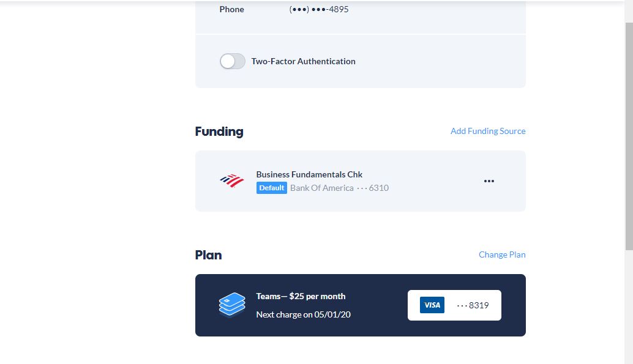This screenshot has height=364, width=633.
Task: Click the Teams $25 per month text
Action: click(301, 296)
